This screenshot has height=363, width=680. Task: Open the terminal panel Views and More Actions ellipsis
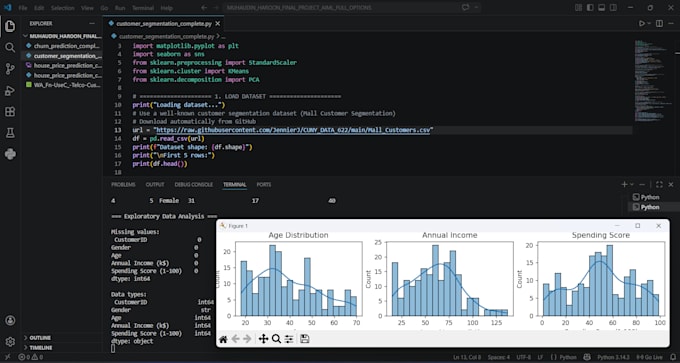[x=642, y=184]
